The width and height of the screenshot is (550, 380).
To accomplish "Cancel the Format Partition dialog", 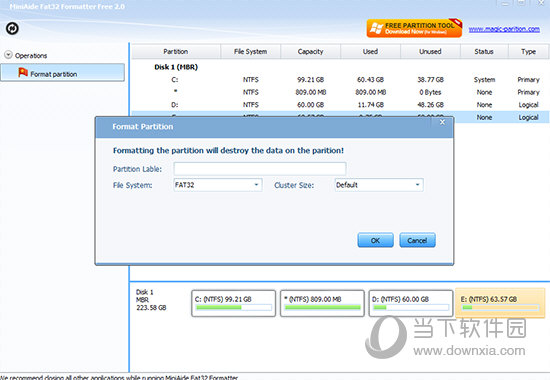I will click(x=417, y=240).
